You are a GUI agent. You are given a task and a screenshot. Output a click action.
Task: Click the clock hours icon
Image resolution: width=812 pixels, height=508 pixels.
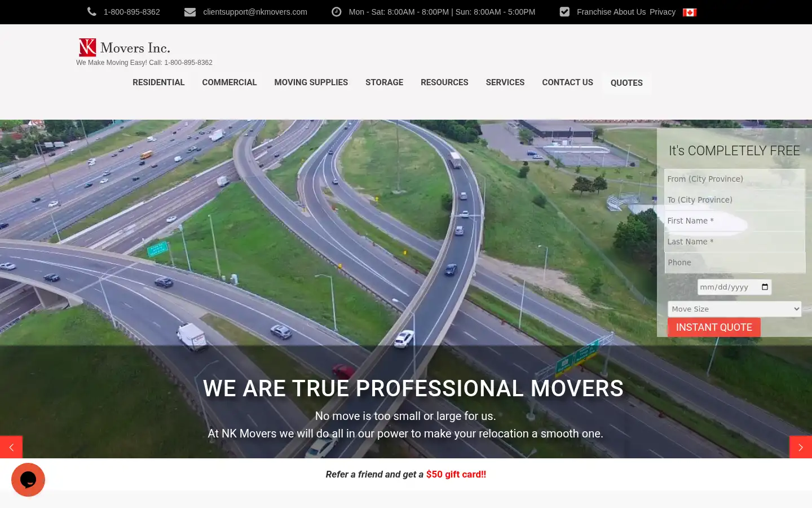(337, 12)
